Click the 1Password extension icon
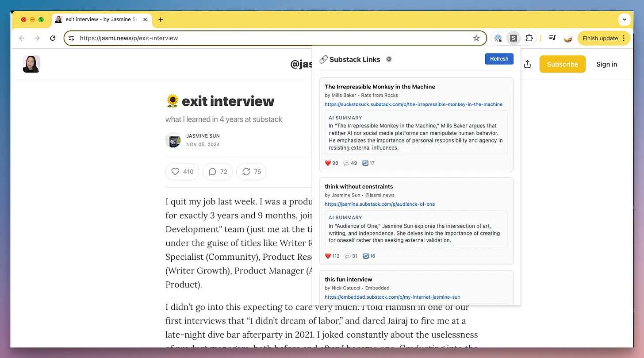This screenshot has height=358, width=644. tap(498, 38)
